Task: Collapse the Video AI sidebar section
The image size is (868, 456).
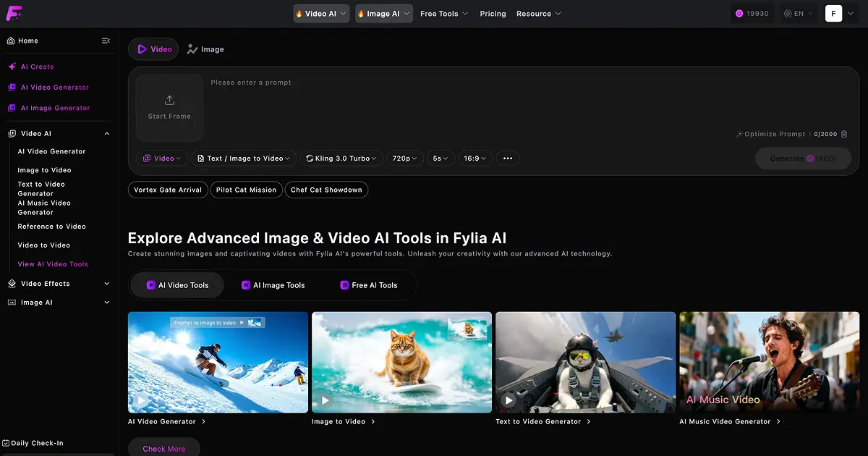Action: pyautogui.click(x=107, y=134)
